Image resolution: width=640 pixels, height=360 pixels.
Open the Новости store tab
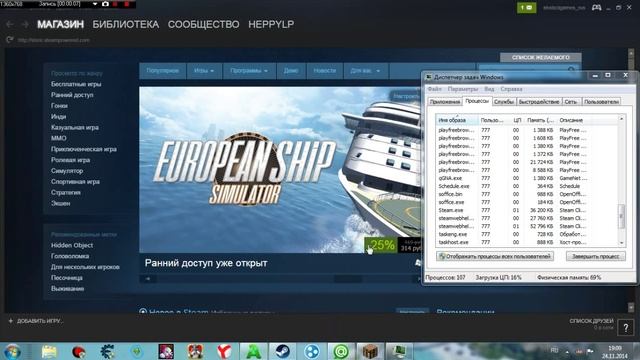point(324,71)
